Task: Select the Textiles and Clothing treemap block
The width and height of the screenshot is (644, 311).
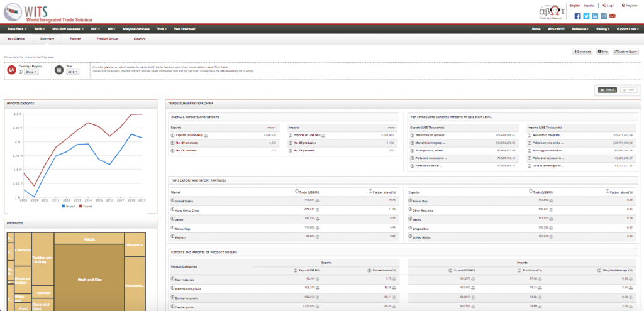Action: coord(43,259)
